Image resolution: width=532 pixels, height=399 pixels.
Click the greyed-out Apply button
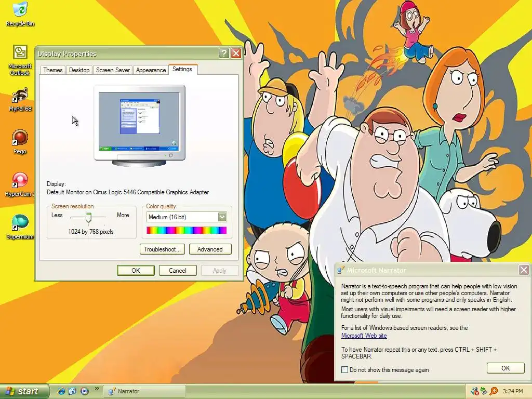click(220, 270)
